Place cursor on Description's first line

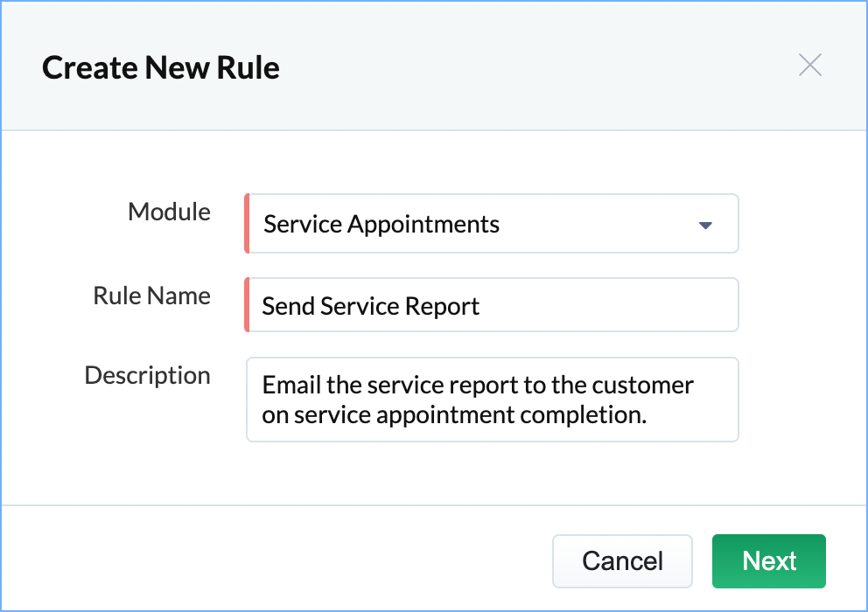[x=478, y=385]
